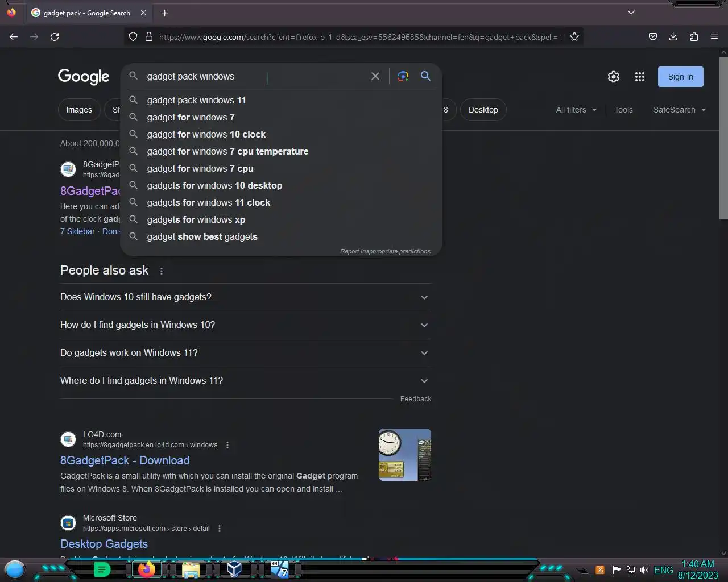Choose suggestion gadgets for windows 10 desktop
Viewport: 728px width, 582px height.
point(281,185)
